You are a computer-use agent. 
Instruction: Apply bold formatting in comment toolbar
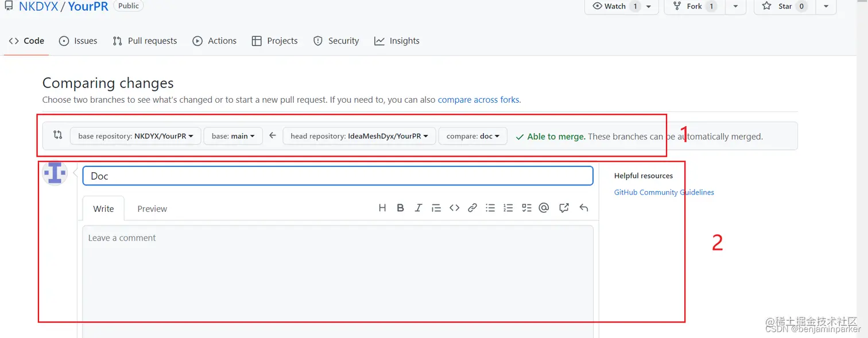pyautogui.click(x=400, y=208)
